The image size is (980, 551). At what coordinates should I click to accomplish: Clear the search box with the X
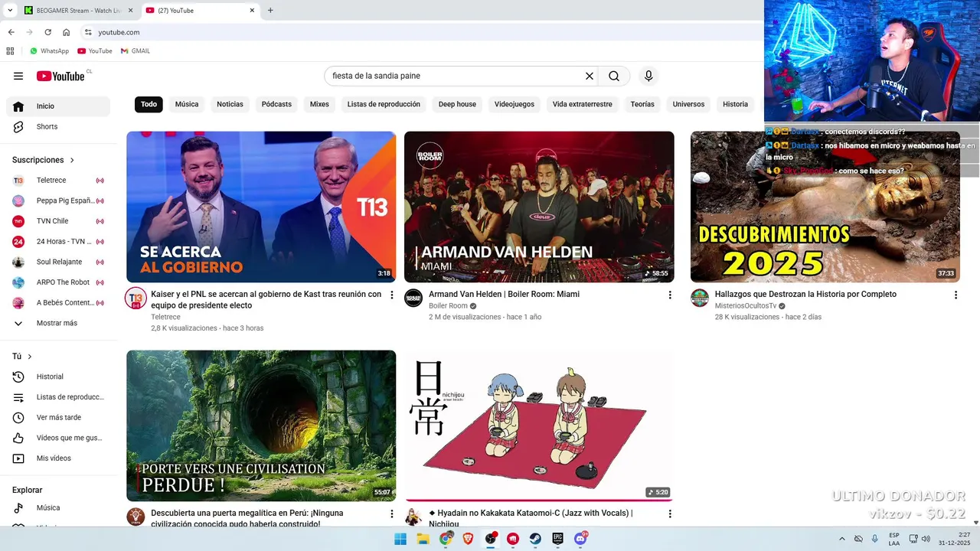pos(590,76)
